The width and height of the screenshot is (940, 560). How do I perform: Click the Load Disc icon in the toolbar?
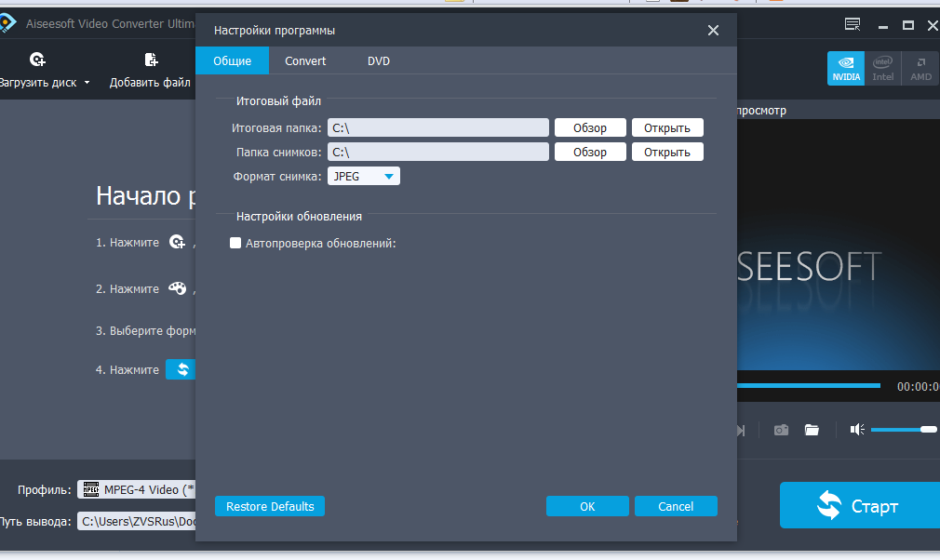point(37,60)
